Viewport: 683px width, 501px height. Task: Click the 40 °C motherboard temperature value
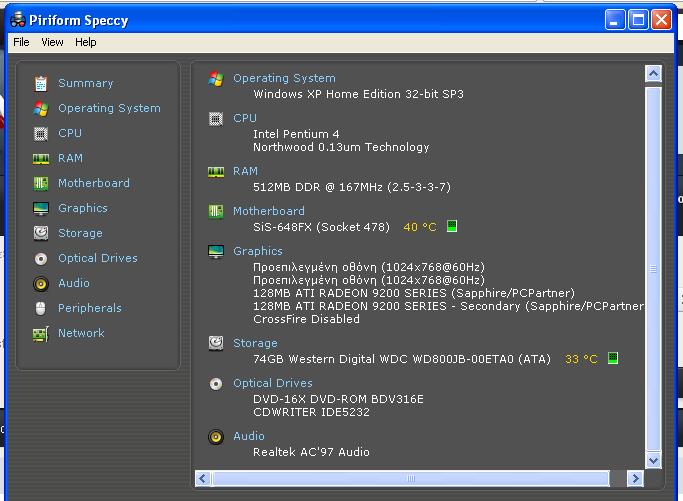tap(420, 227)
